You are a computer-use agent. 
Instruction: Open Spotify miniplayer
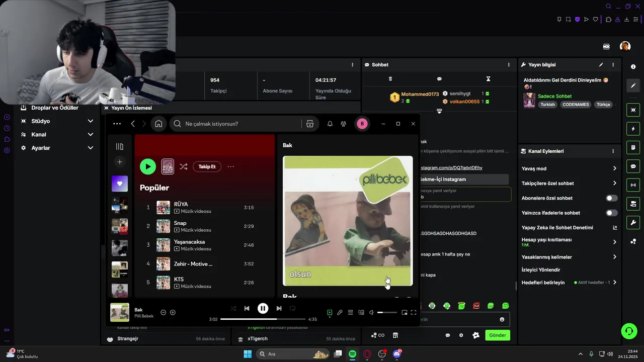(404, 312)
